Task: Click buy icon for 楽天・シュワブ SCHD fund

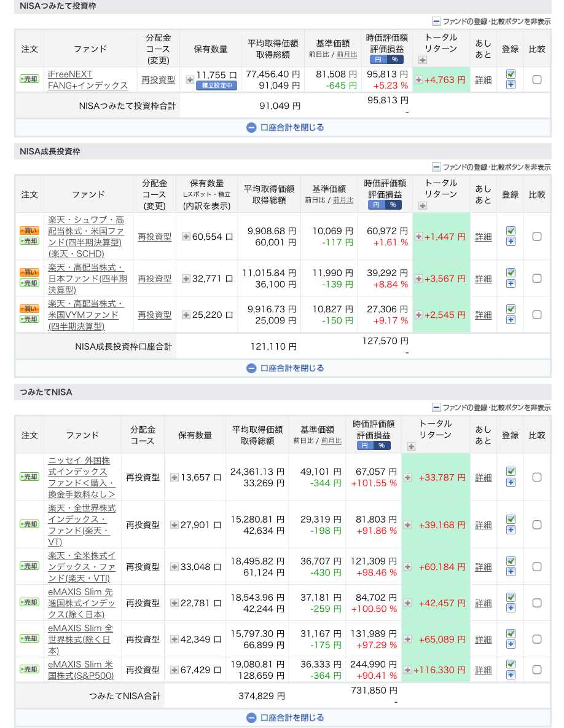Action: coord(29,231)
